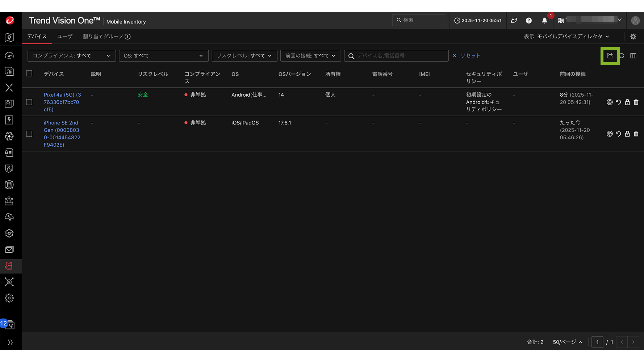Switch to the ユーザ tab
Image resolution: width=644 pixels, height=362 pixels.
pyautogui.click(x=65, y=37)
